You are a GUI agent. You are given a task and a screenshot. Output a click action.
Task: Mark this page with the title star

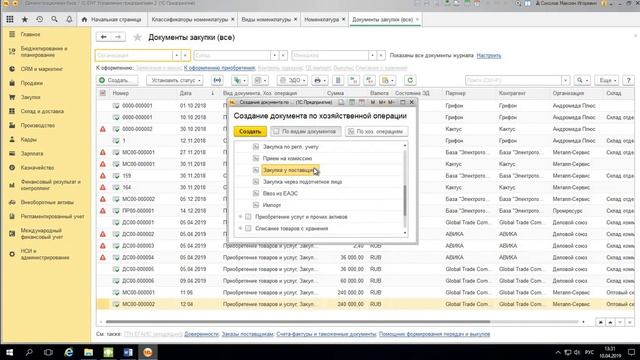138,38
